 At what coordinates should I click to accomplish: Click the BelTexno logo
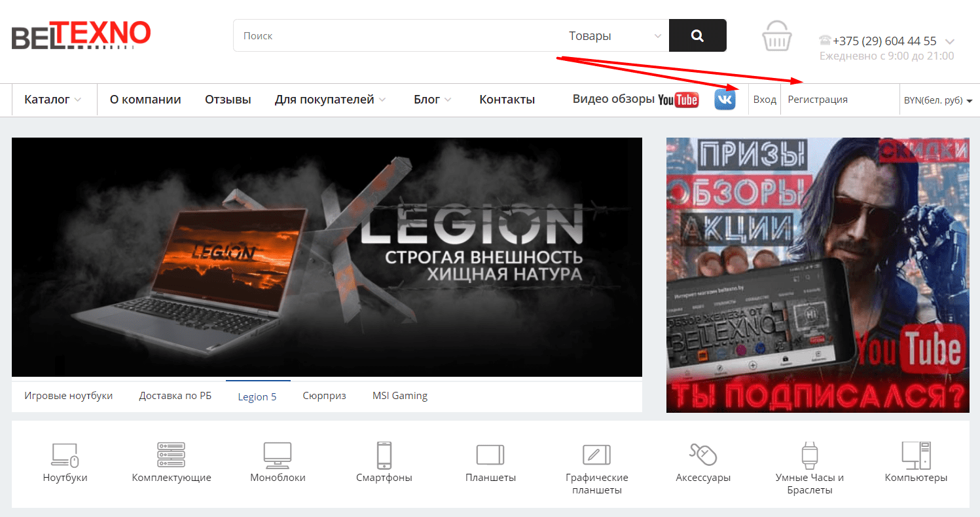(81, 35)
